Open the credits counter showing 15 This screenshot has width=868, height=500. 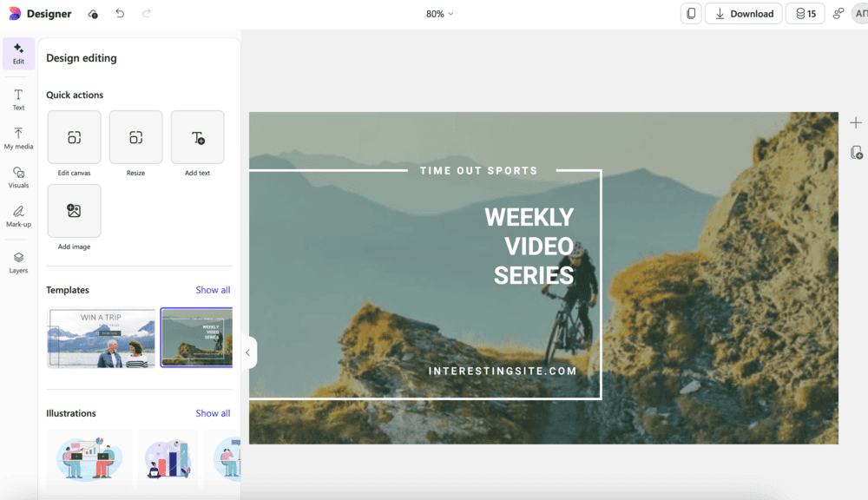806,14
